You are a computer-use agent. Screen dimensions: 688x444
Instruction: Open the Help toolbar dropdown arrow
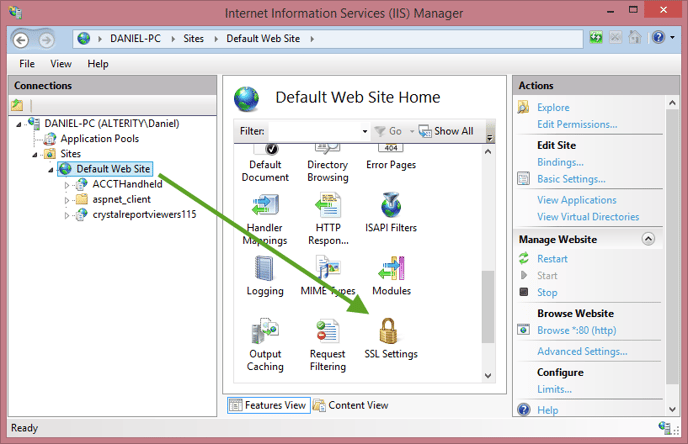coord(672,38)
